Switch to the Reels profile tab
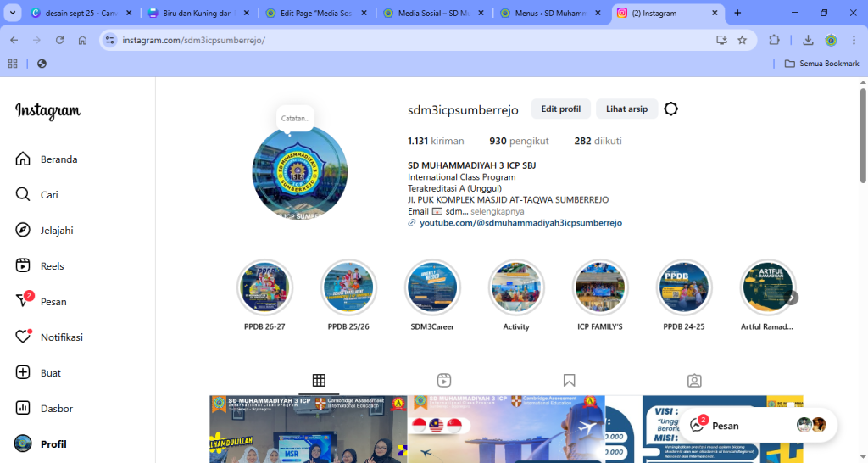 click(x=444, y=380)
